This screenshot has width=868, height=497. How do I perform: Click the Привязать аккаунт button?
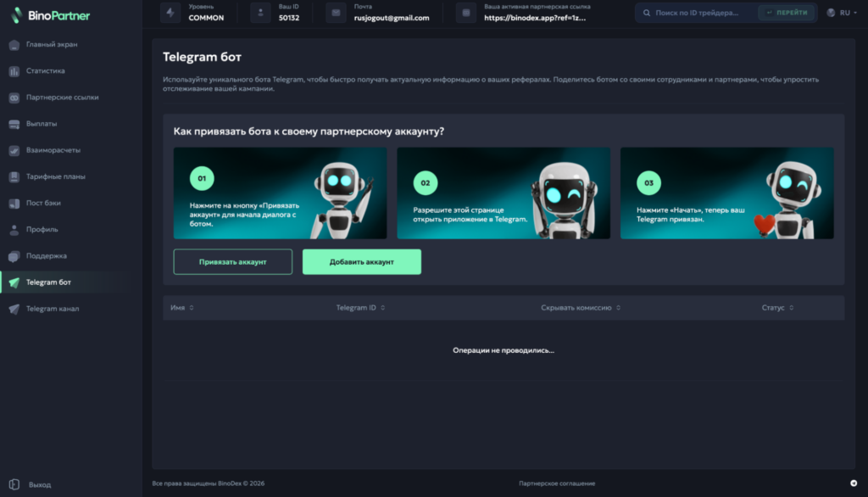tap(232, 261)
